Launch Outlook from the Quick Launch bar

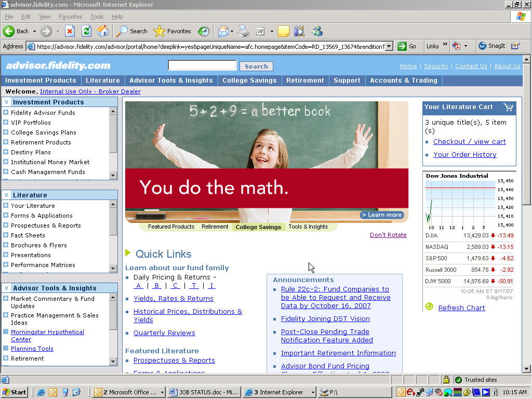coord(53,392)
